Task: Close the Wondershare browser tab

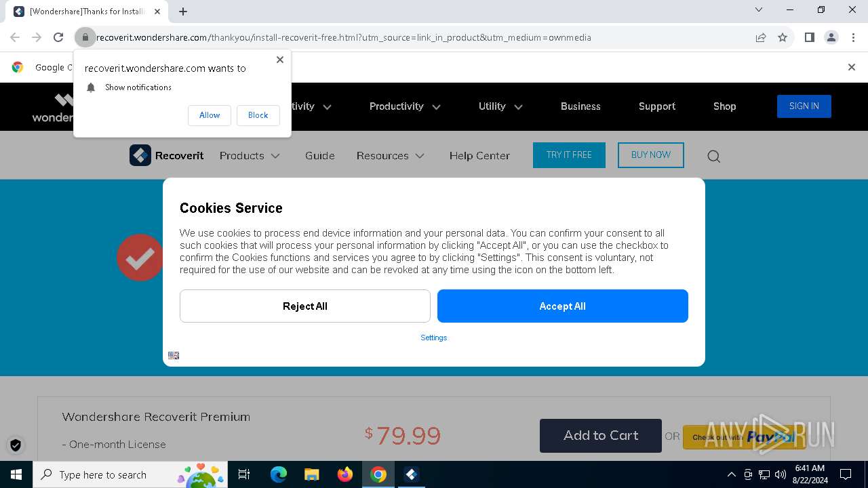Action: click(x=157, y=11)
